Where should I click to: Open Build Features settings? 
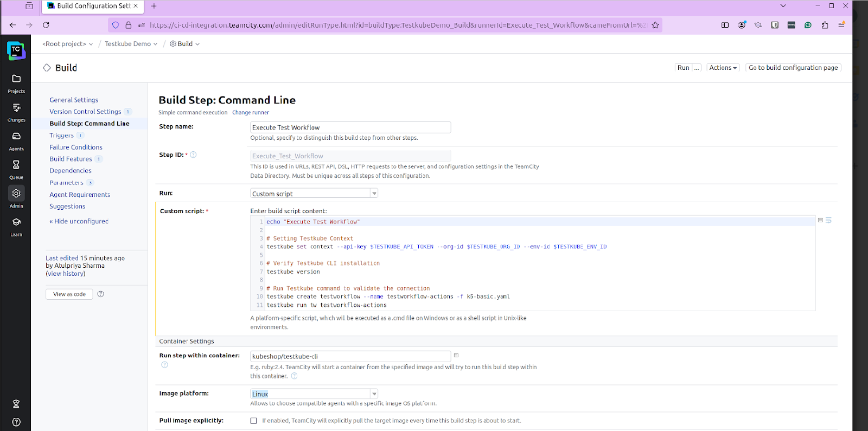point(71,159)
